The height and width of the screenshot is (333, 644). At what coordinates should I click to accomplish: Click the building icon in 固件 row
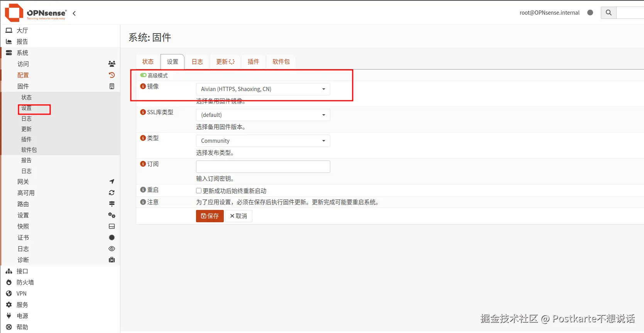pos(112,86)
